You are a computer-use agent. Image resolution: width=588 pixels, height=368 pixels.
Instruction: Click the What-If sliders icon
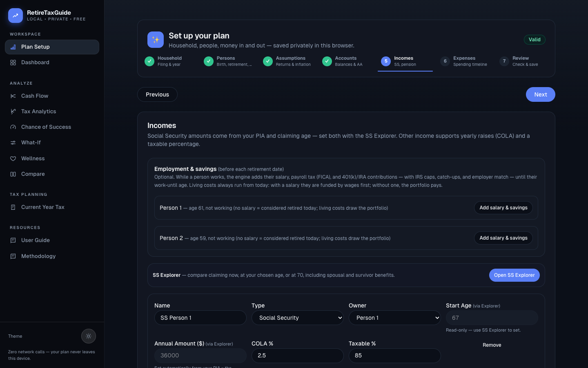tap(13, 143)
